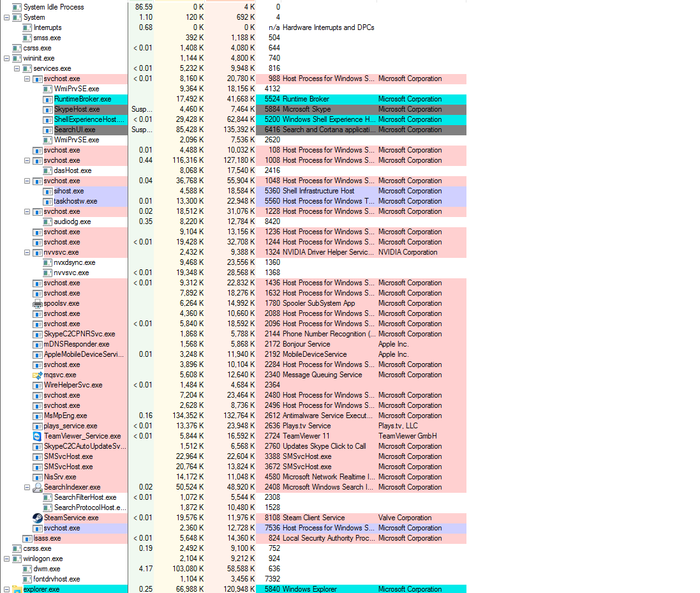Image resolution: width=700 pixels, height=593 pixels.
Task: Click the mDNSResponder.exe process icon
Action: (x=38, y=344)
